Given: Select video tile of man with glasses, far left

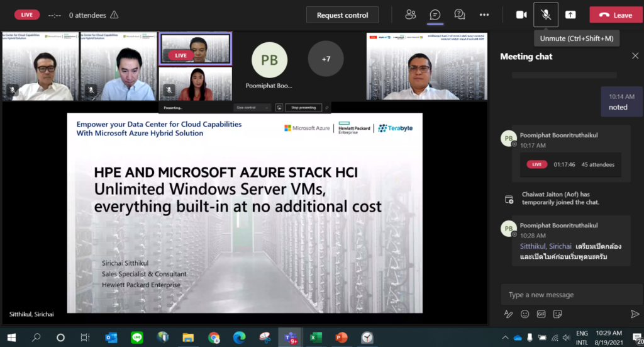Looking at the screenshot, I should (40, 66).
